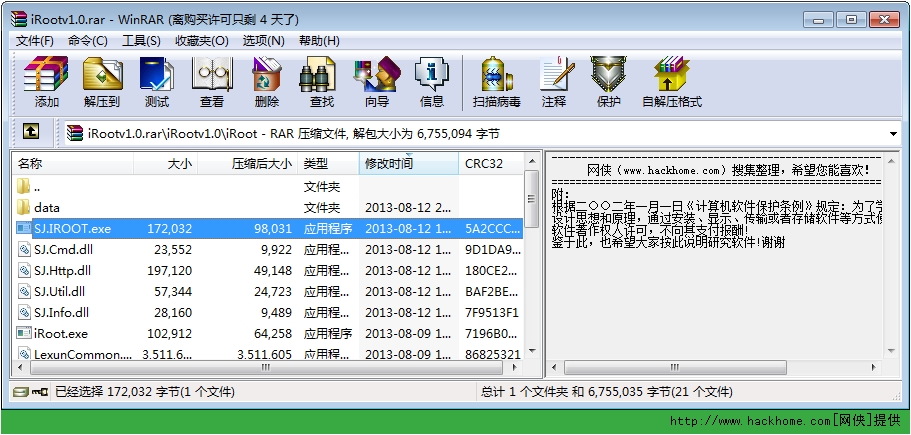The height and width of the screenshot is (435, 911).
Task: Sort by Size (大小) column header
Action: [166, 164]
